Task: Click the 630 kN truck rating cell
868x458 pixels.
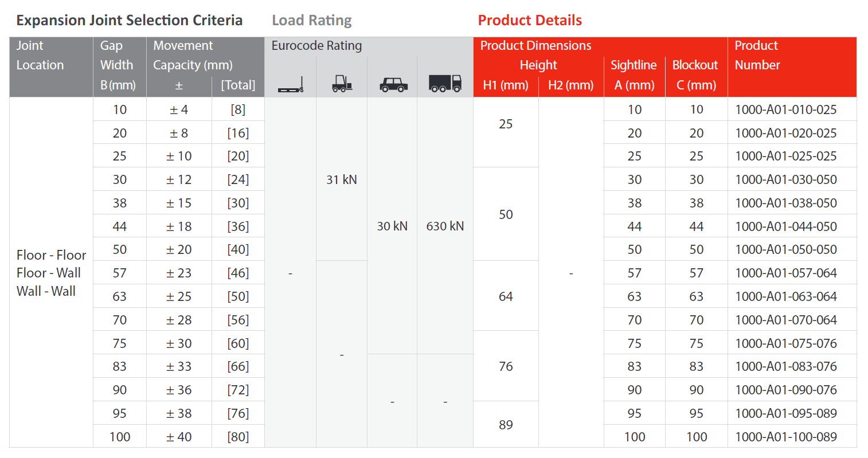Action: tap(445, 226)
